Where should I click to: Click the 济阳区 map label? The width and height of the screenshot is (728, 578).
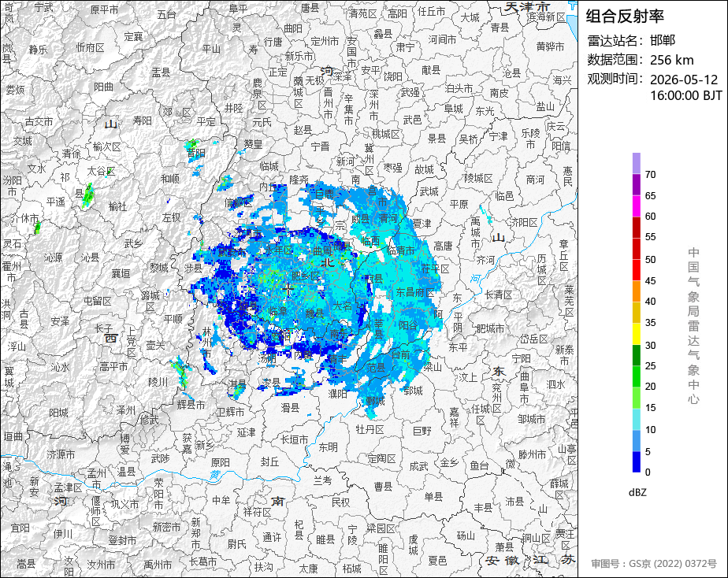click(x=524, y=222)
